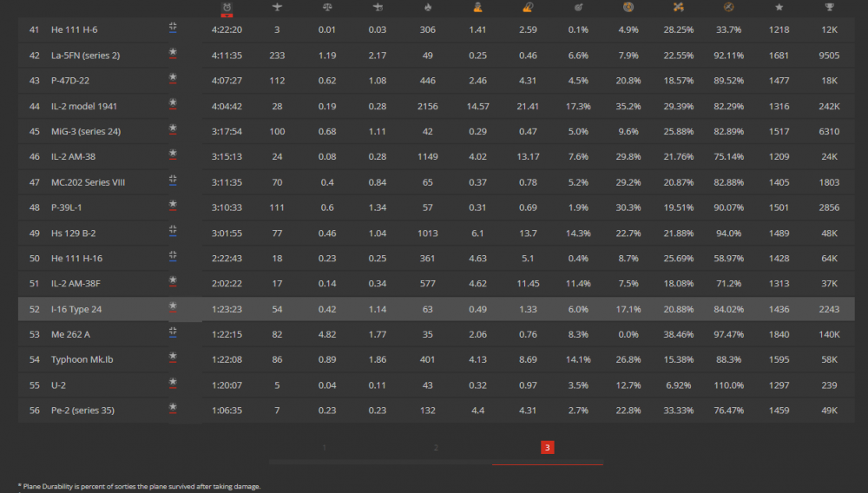Open highlighted I-16 Type 24 entry
Viewport: 868px width, 493px height.
pos(76,309)
